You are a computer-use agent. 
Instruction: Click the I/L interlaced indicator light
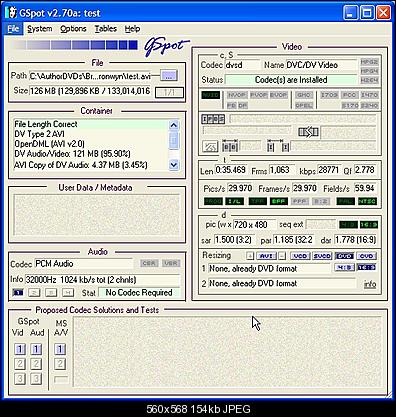235,201
